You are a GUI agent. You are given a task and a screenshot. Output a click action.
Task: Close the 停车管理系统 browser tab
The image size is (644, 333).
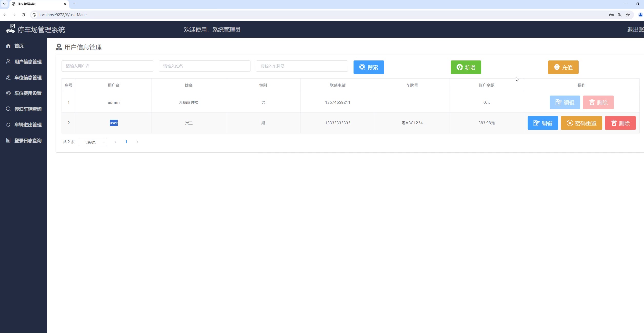65,4
